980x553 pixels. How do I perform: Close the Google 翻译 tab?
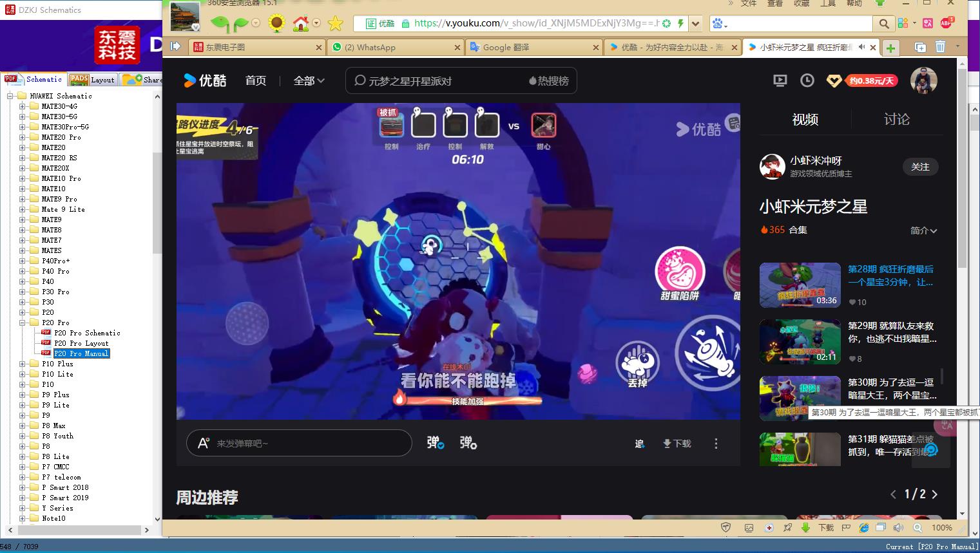tap(595, 47)
